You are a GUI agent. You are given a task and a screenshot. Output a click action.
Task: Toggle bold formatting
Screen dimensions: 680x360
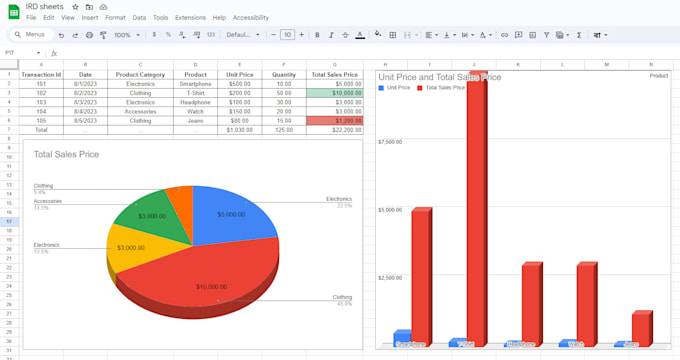coord(317,35)
